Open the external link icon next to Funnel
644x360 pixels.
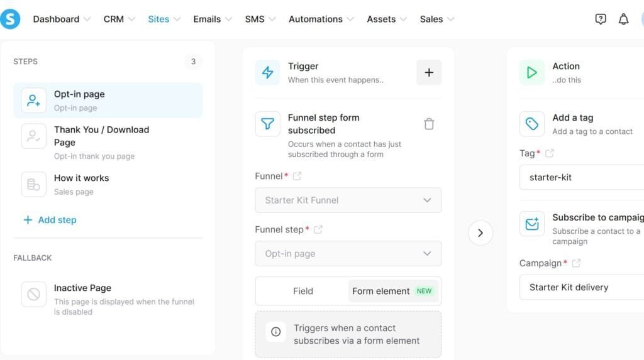(x=297, y=176)
